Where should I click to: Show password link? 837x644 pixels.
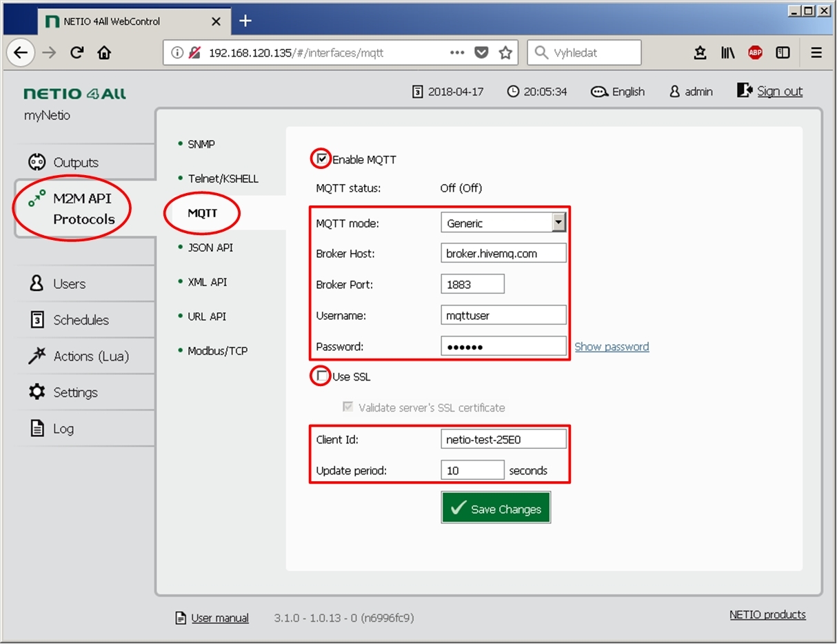click(612, 347)
